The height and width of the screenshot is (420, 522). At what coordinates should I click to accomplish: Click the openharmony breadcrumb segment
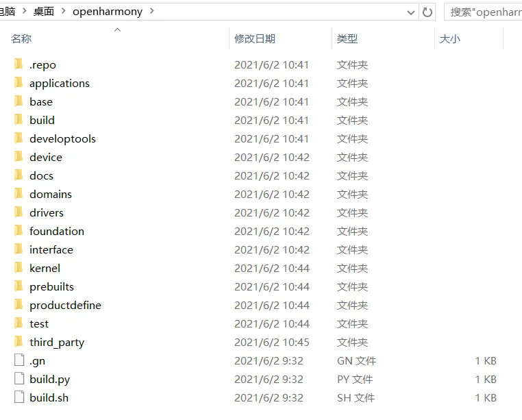pos(108,12)
